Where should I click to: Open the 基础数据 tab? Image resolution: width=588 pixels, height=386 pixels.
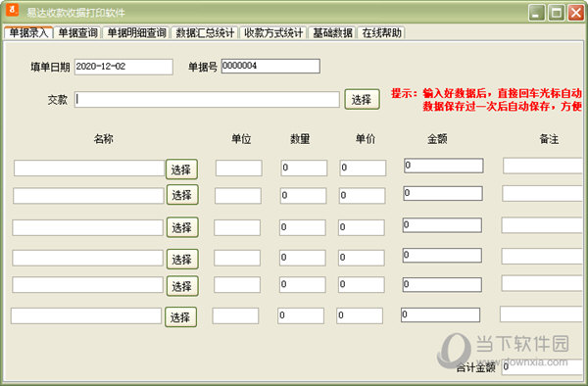[x=332, y=32]
